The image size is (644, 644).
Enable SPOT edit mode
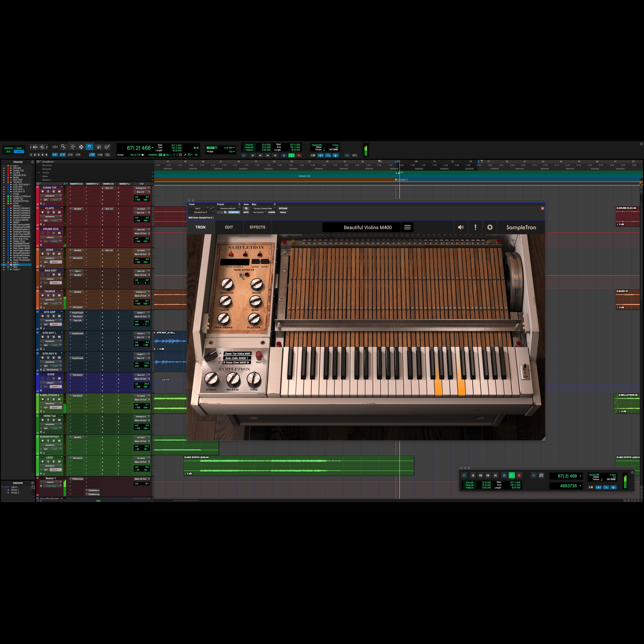tap(19, 148)
